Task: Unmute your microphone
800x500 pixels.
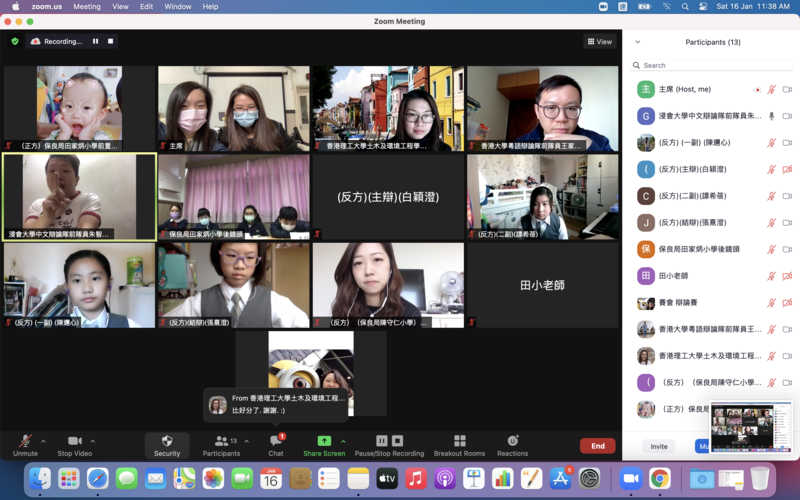Action: click(25, 445)
